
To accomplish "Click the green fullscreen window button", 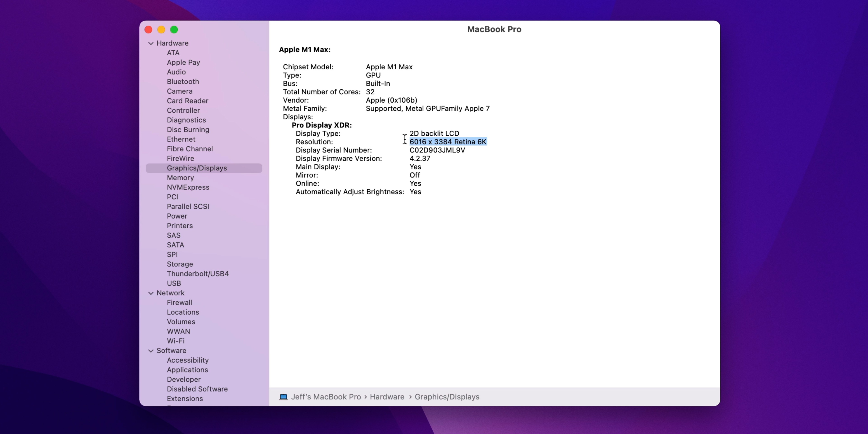I will pyautogui.click(x=174, y=30).
